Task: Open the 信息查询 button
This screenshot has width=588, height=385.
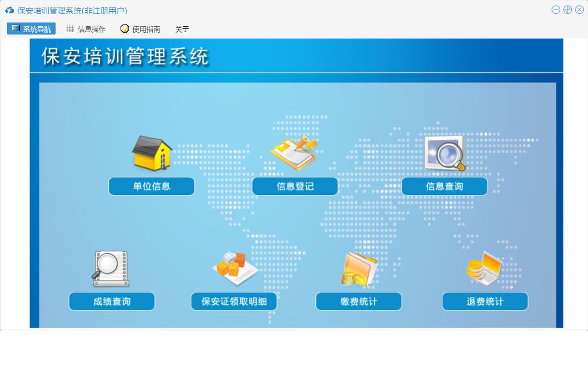Action: point(444,186)
